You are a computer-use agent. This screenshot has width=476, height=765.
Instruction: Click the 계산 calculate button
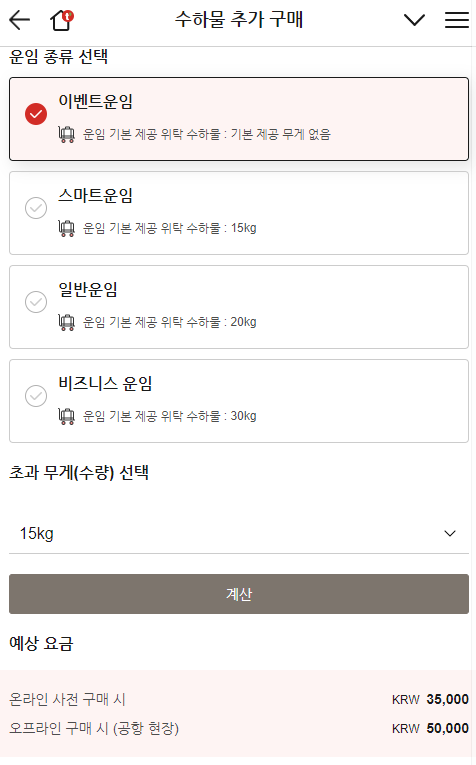click(x=239, y=594)
